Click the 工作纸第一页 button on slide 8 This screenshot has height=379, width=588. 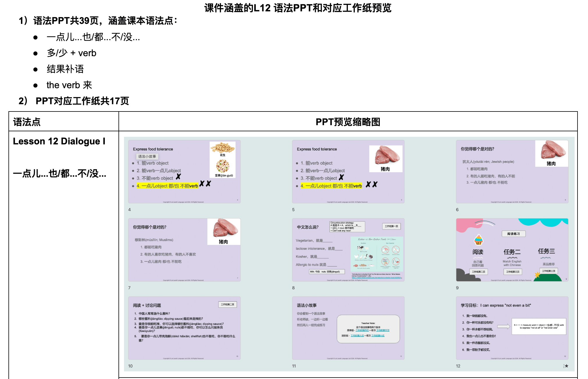coord(391,226)
